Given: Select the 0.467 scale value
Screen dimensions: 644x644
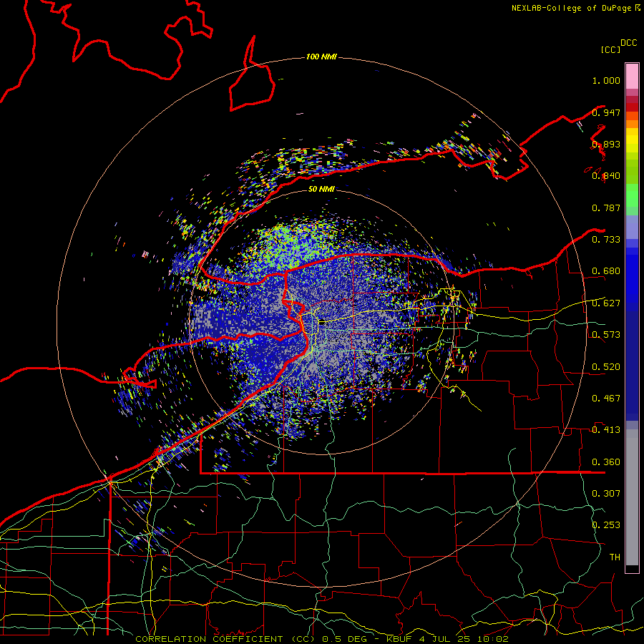Looking at the screenshot, I should point(606,399).
